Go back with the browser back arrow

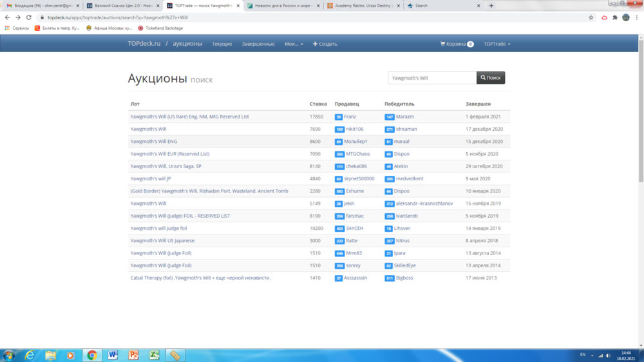6,17
